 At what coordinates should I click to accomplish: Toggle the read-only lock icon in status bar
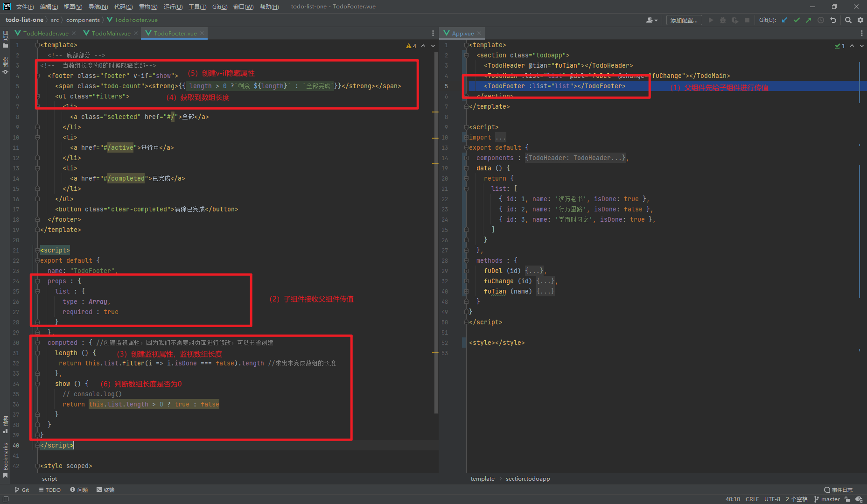click(x=847, y=499)
